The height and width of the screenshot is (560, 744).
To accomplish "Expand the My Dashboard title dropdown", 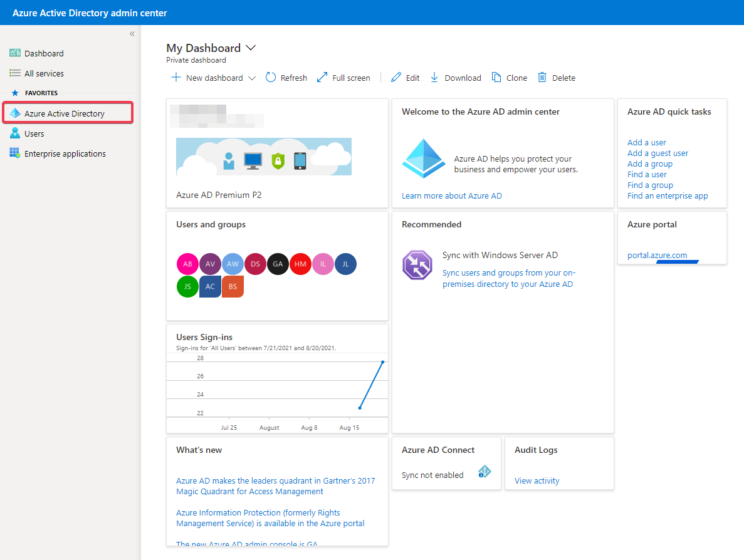I will click(x=251, y=48).
